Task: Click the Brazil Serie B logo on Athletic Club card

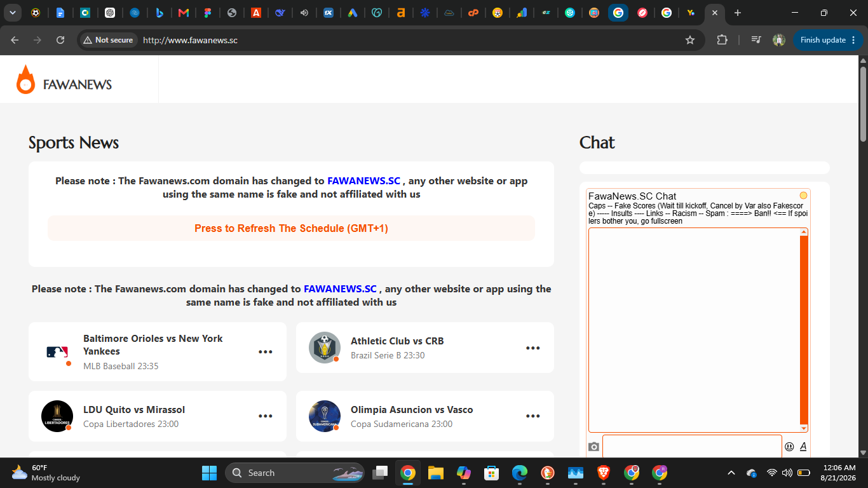Action: [325, 348]
